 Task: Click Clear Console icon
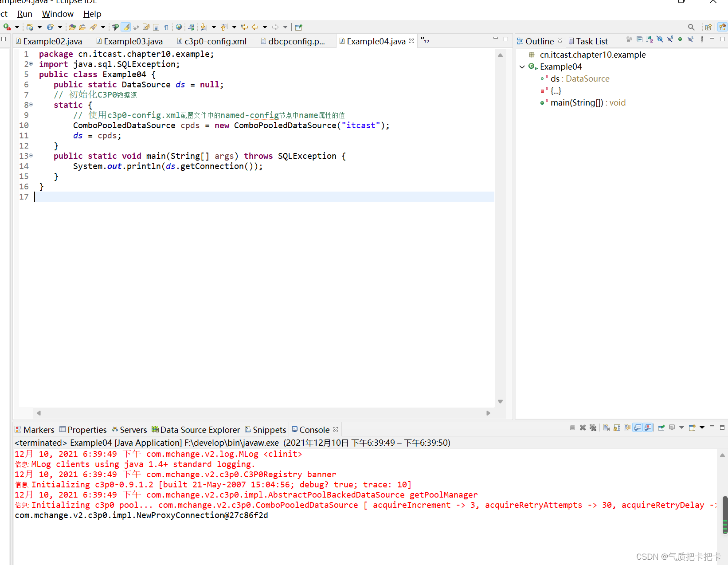pyautogui.click(x=607, y=428)
